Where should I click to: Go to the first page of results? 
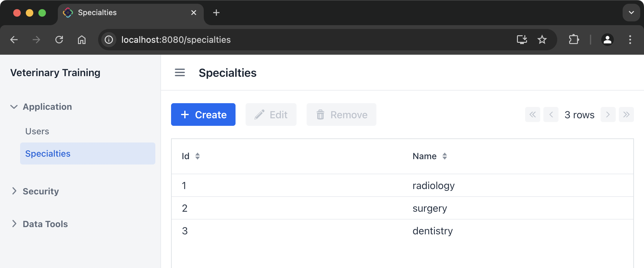(x=532, y=114)
